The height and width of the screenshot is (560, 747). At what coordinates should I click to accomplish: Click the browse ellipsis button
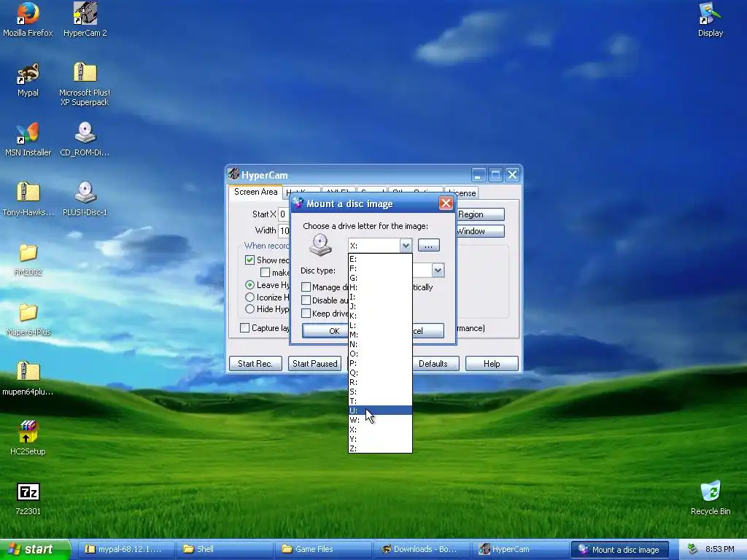point(429,246)
